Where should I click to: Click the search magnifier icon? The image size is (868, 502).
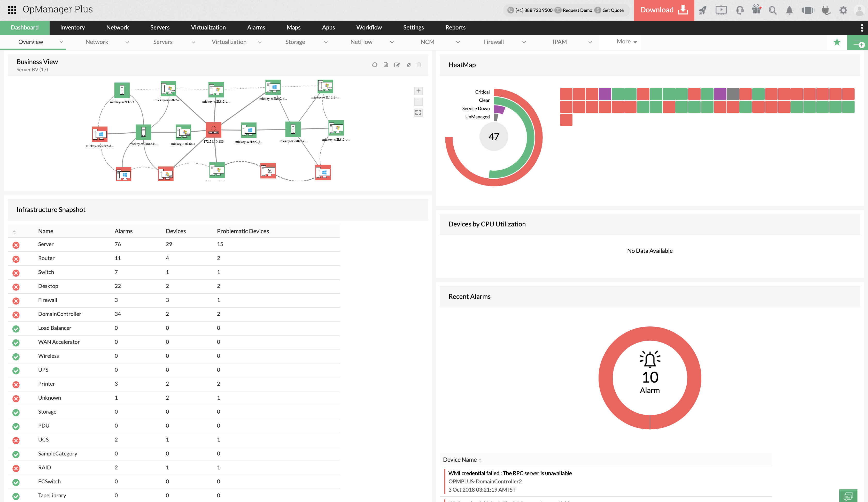pos(773,10)
